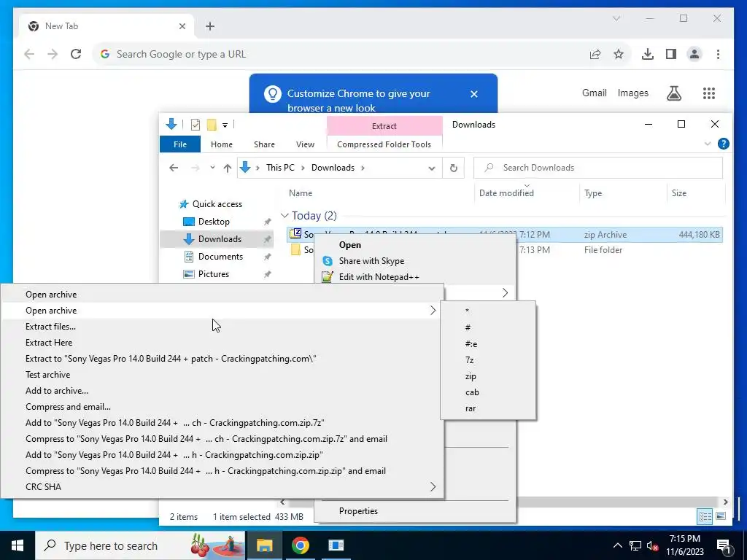This screenshot has width=747, height=560.
Task: Click Notepad++ icon in context menu
Action: coord(328,276)
